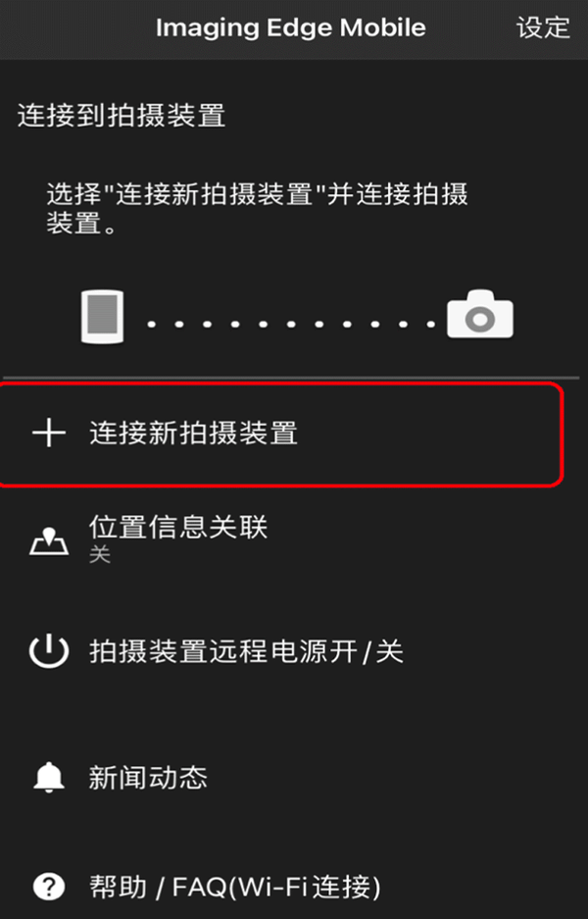Tap the power symbol icon
The width and height of the screenshot is (588, 919).
click(49, 652)
